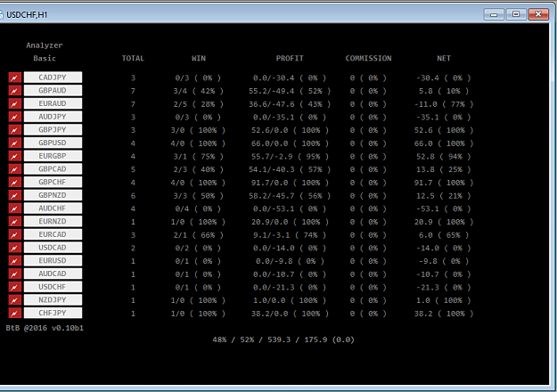Click the red chart icon beside EURNZD
Screen dimensions: 557x392
[x=15, y=221]
